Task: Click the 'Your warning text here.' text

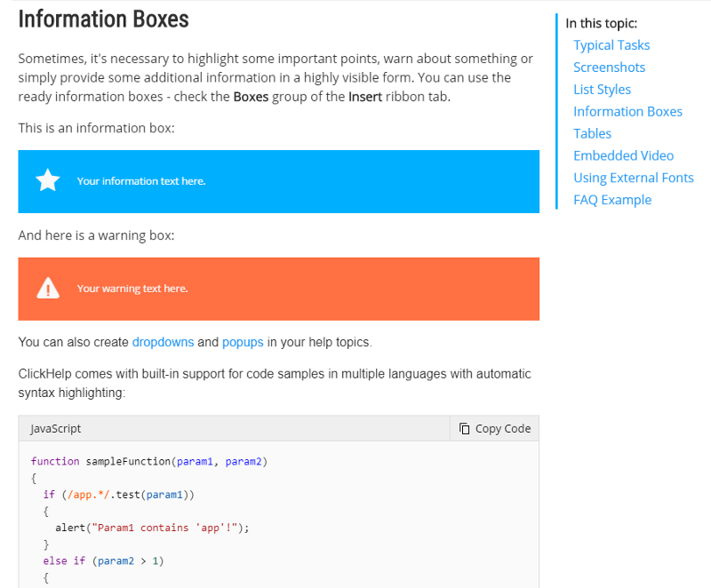Action: [132, 289]
